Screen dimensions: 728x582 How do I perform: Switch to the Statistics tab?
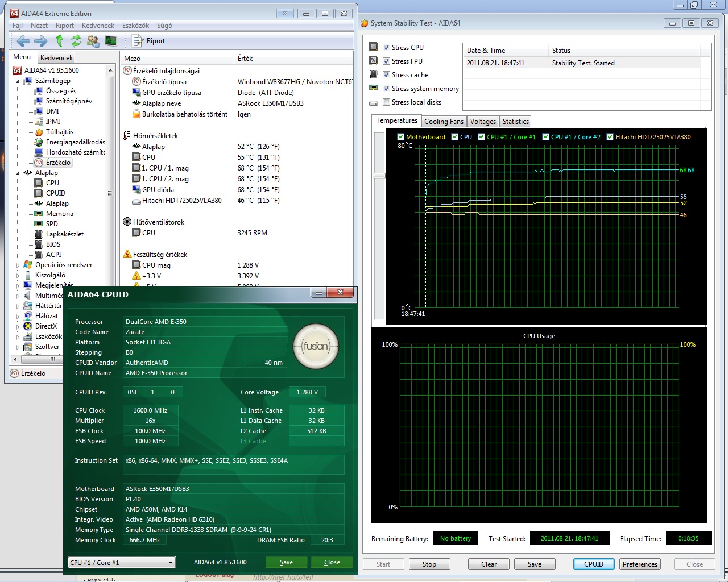516,122
